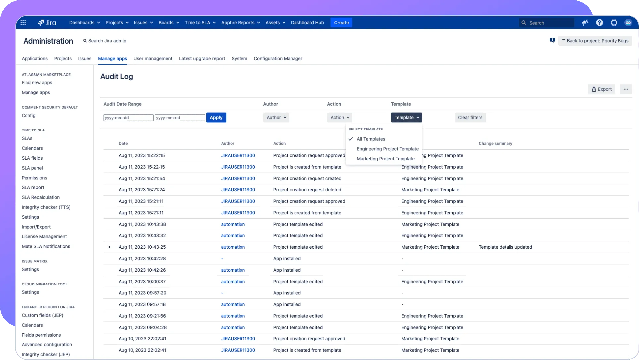644x363 pixels.
Task: Select All Templates checked option
Action: (x=371, y=139)
